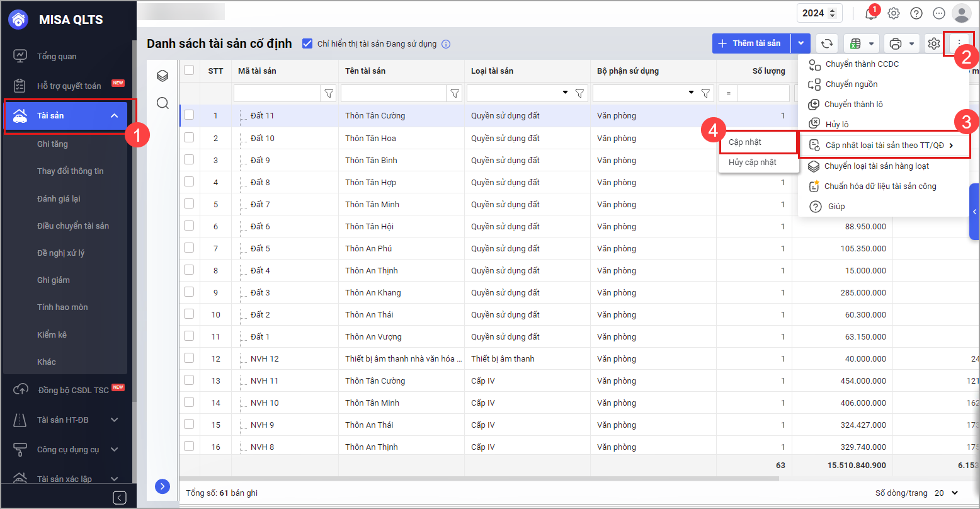Click the stacked layers icon in left panel
980x509 pixels.
click(x=162, y=76)
